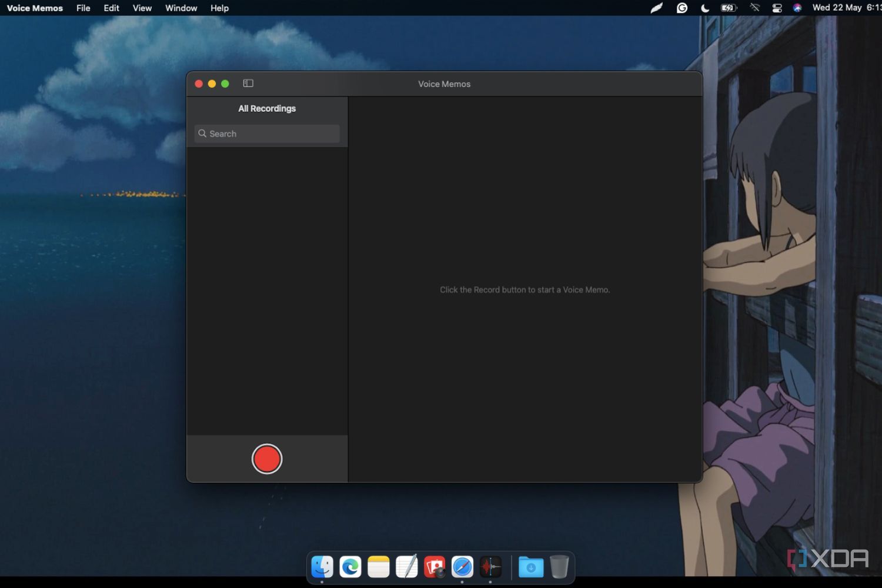Open the Downloads folder in the Dock
The height and width of the screenshot is (588, 882).
(x=531, y=567)
